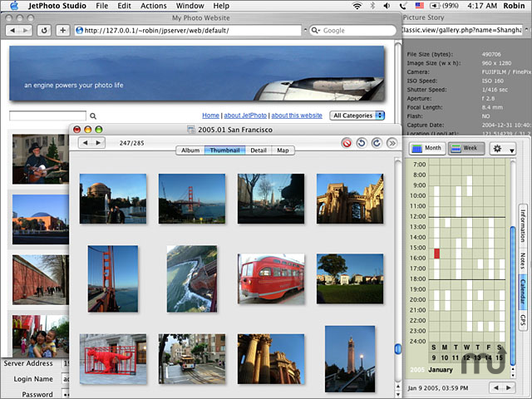The height and width of the screenshot is (399, 532).
Task: Open the File menu
Action: pyautogui.click(x=101, y=6)
